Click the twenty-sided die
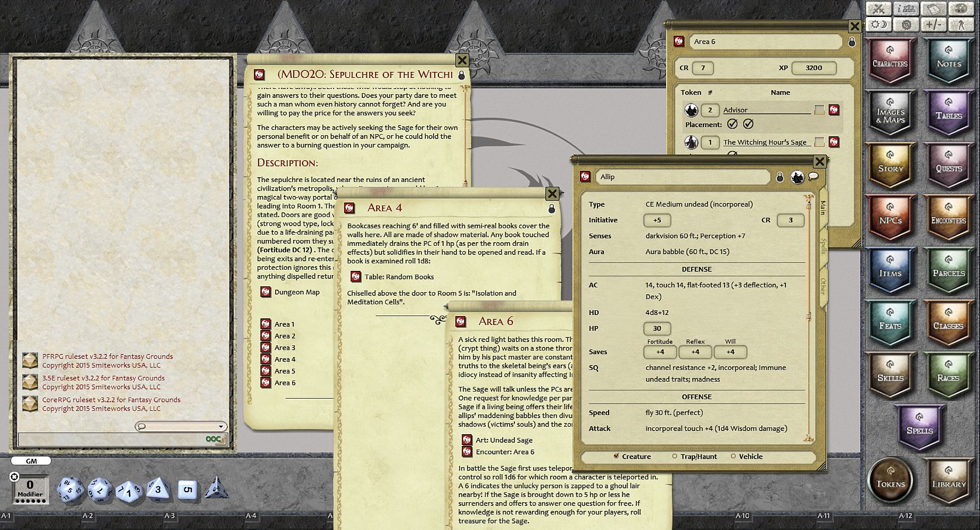The width and height of the screenshot is (980, 530). [70, 490]
